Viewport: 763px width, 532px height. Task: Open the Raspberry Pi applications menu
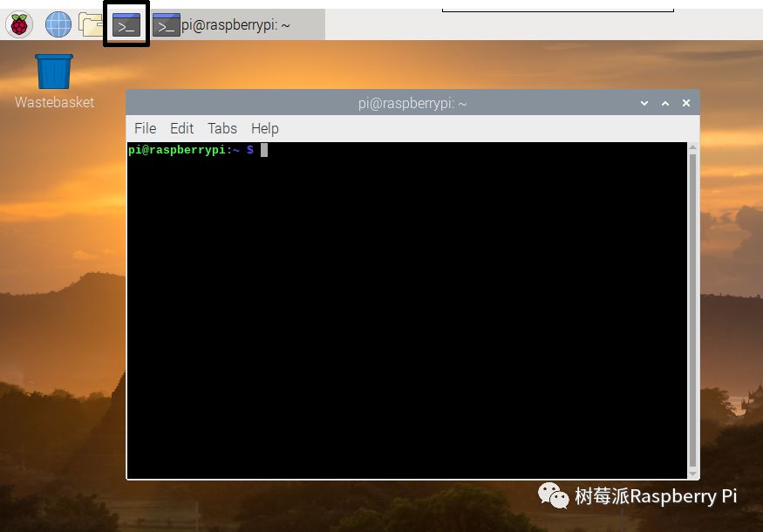(x=18, y=24)
